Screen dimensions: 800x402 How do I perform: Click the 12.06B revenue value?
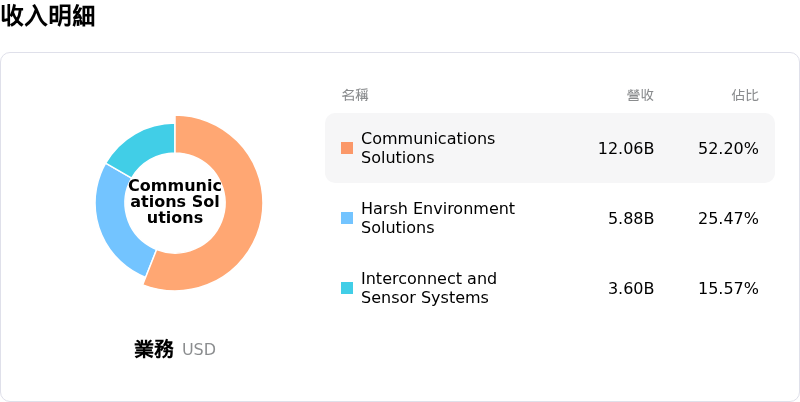(626, 148)
